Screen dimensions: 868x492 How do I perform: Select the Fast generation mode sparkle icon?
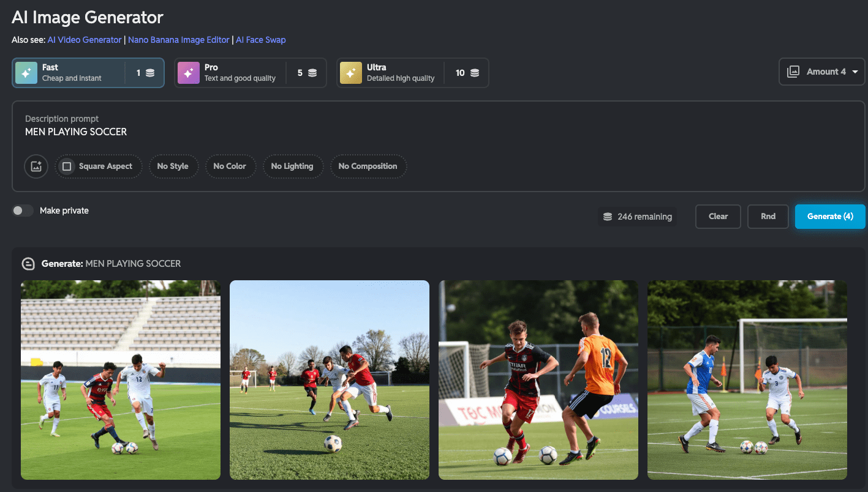point(26,72)
